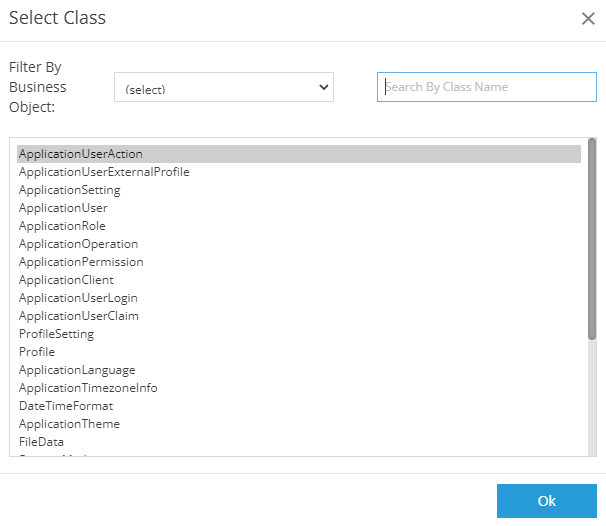Image resolution: width=606 pixels, height=526 pixels.
Task: Select the ApplicationPermission item
Action: point(81,262)
